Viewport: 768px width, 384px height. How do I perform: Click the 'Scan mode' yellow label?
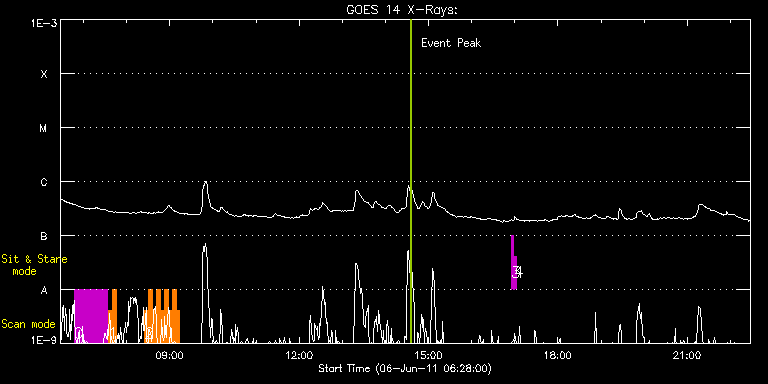click(x=28, y=324)
